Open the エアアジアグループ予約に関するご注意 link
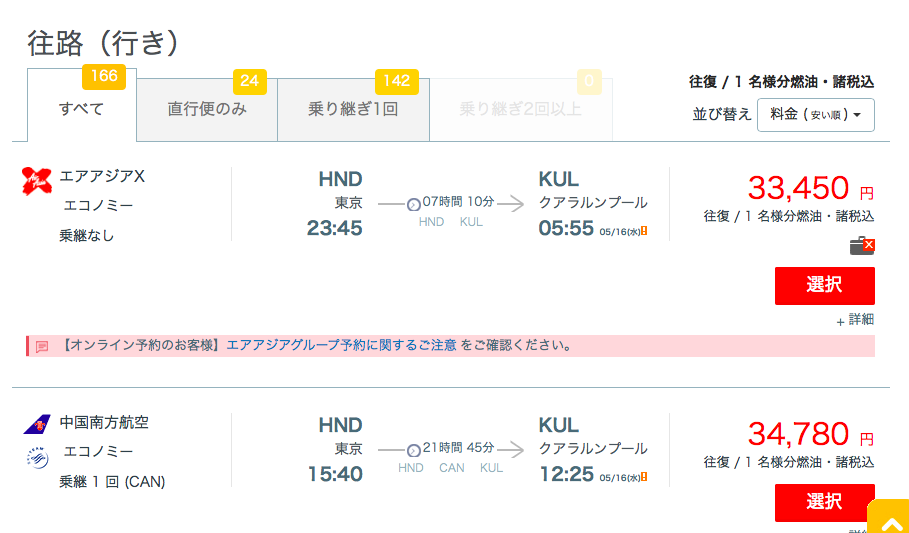909x533 pixels. coord(341,346)
